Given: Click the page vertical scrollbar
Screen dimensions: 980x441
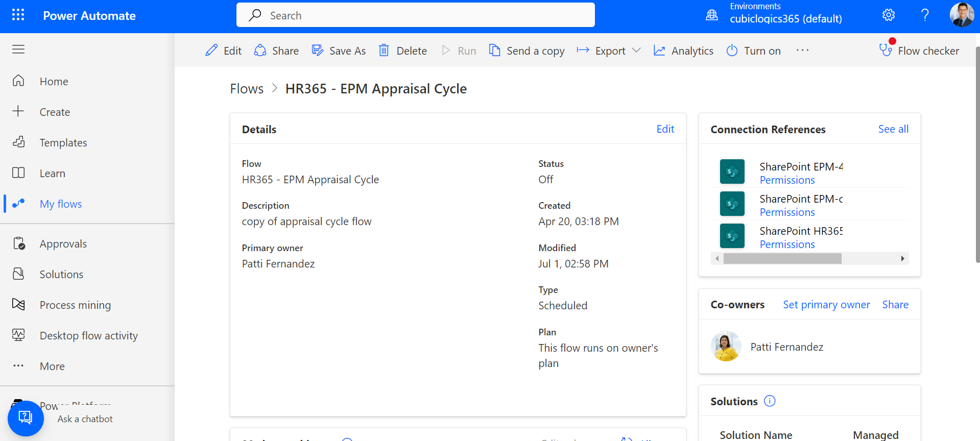Looking at the screenshot, I should click(977, 155).
